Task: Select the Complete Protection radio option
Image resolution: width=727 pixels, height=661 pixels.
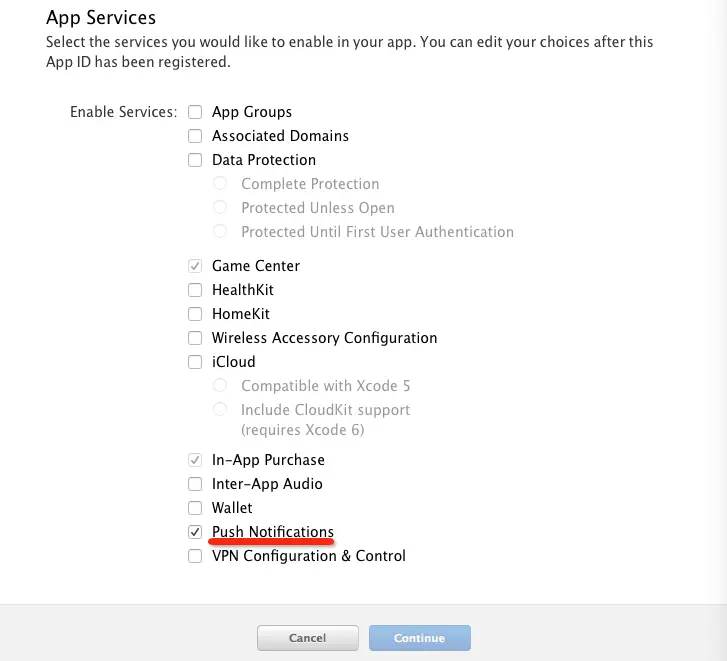Action: [220, 183]
